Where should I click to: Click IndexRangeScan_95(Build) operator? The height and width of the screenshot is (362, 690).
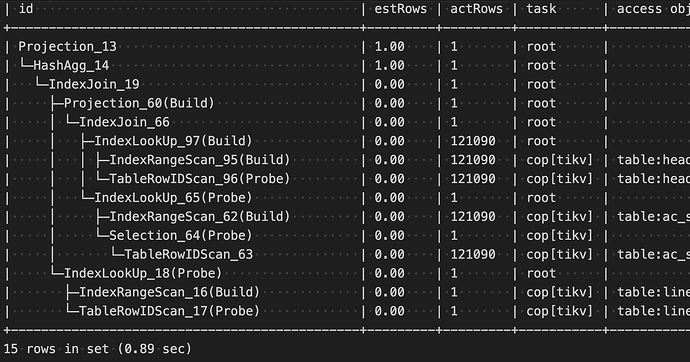click(x=200, y=160)
